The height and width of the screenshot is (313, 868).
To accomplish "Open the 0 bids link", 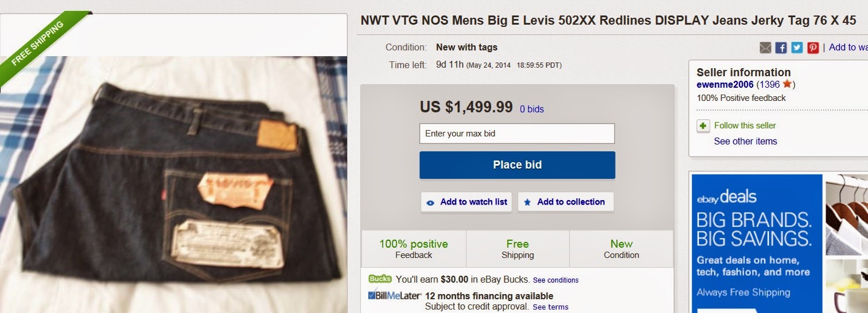I will pyautogui.click(x=532, y=109).
